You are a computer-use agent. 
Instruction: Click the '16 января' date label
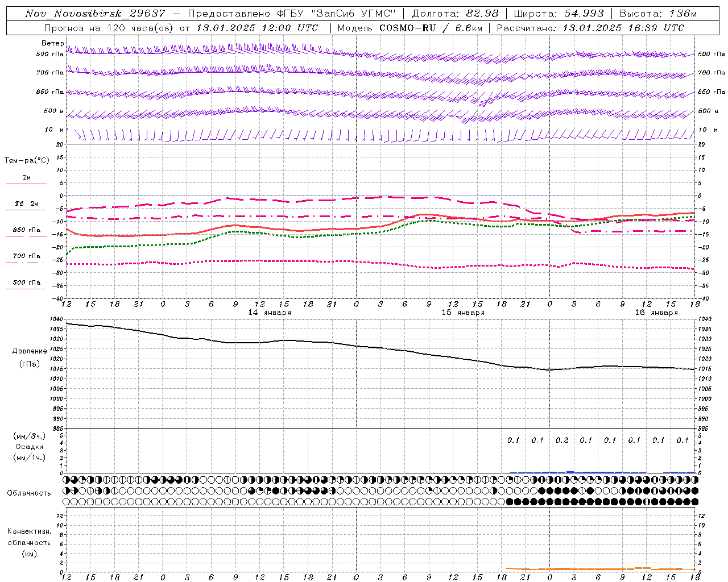(x=656, y=313)
